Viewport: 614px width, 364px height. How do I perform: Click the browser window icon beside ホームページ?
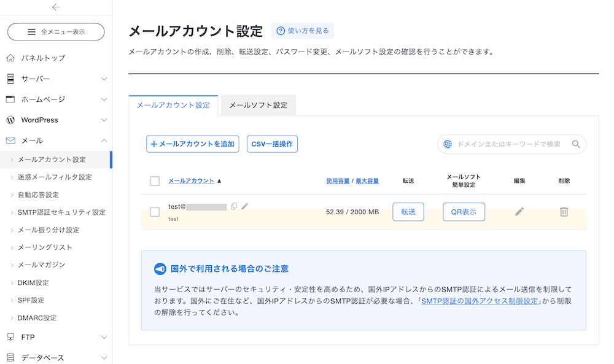[x=10, y=99]
